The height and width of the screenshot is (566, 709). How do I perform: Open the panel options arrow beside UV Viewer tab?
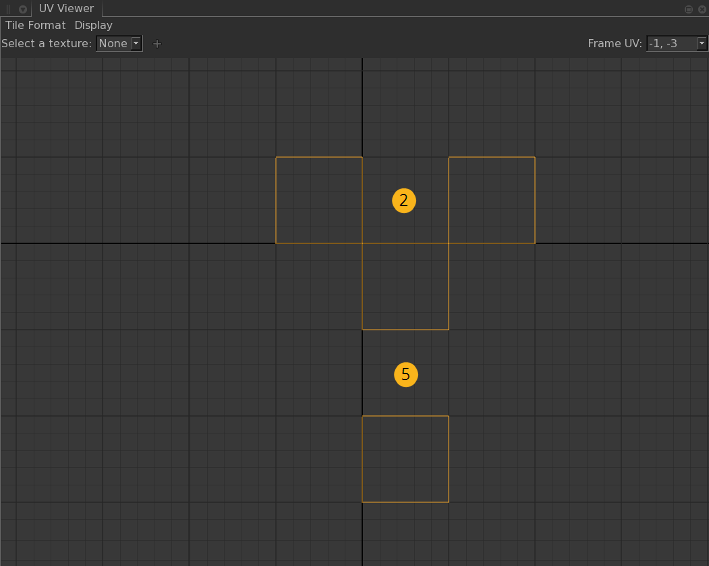pyautogui.click(x=22, y=9)
